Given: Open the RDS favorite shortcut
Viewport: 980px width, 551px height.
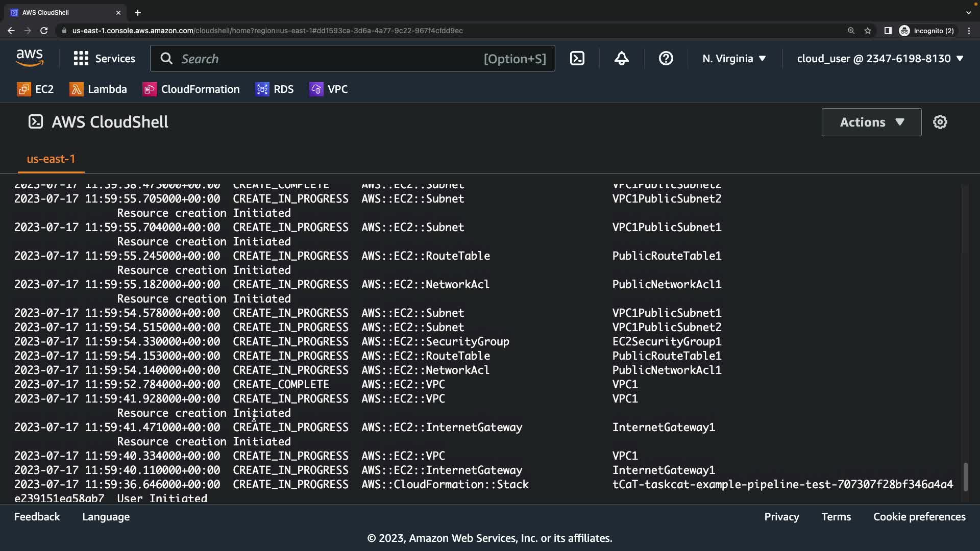Looking at the screenshot, I should pyautogui.click(x=275, y=89).
